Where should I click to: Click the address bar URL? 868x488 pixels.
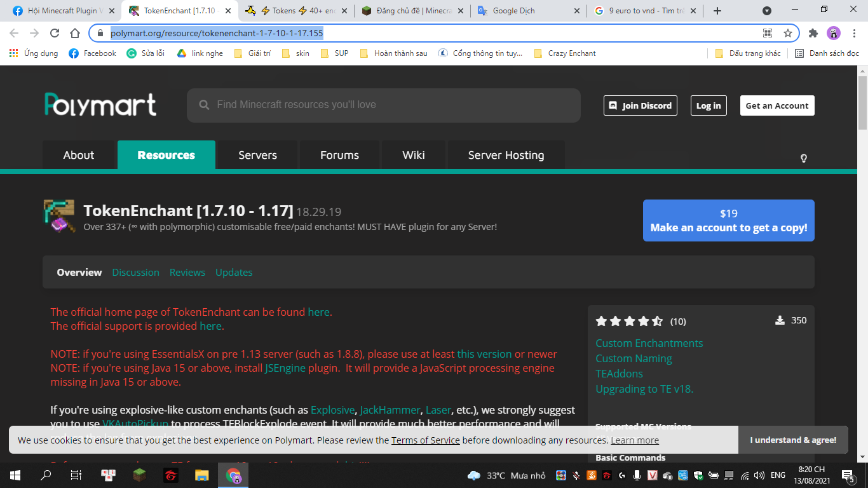tap(217, 33)
